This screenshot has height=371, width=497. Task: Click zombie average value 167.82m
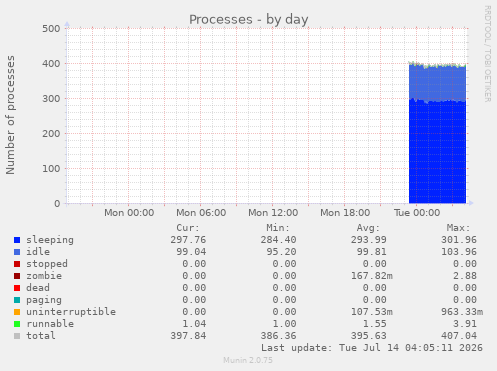point(372,276)
